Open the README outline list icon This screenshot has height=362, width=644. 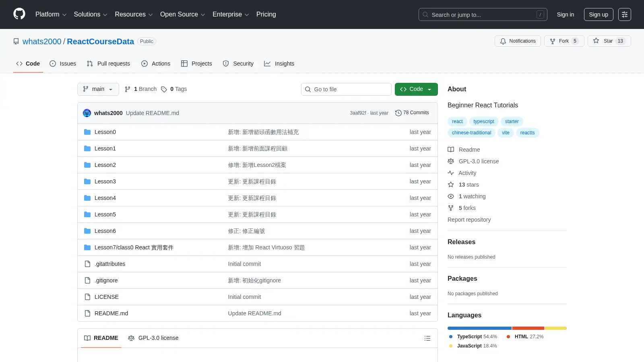coord(427,338)
